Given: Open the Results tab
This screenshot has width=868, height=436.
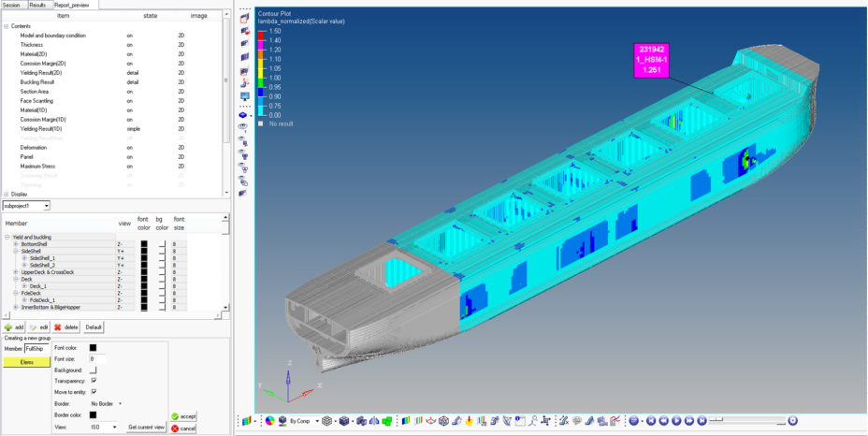Looking at the screenshot, I should point(37,5).
